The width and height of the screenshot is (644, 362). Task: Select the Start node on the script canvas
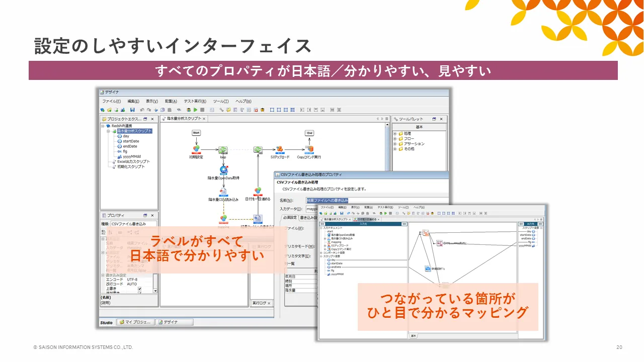tap(196, 133)
